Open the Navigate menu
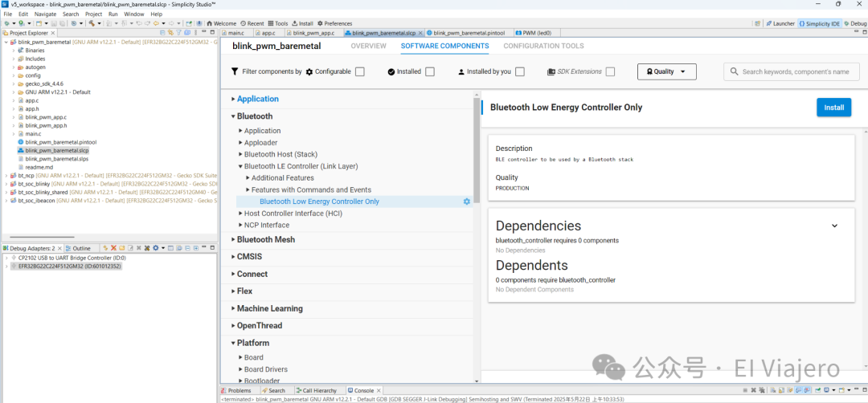This screenshot has height=403, width=868. [45, 14]
